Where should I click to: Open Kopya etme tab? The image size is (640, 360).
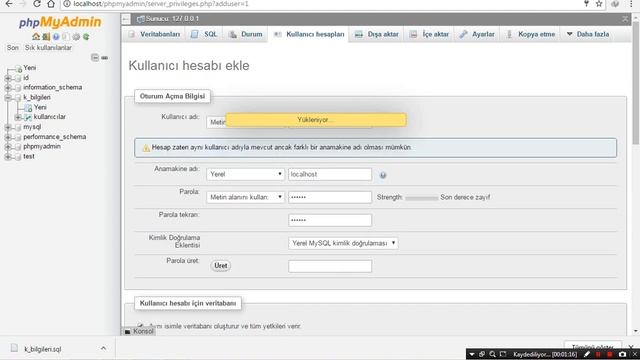pyautogui.click(x=531, y=34)
